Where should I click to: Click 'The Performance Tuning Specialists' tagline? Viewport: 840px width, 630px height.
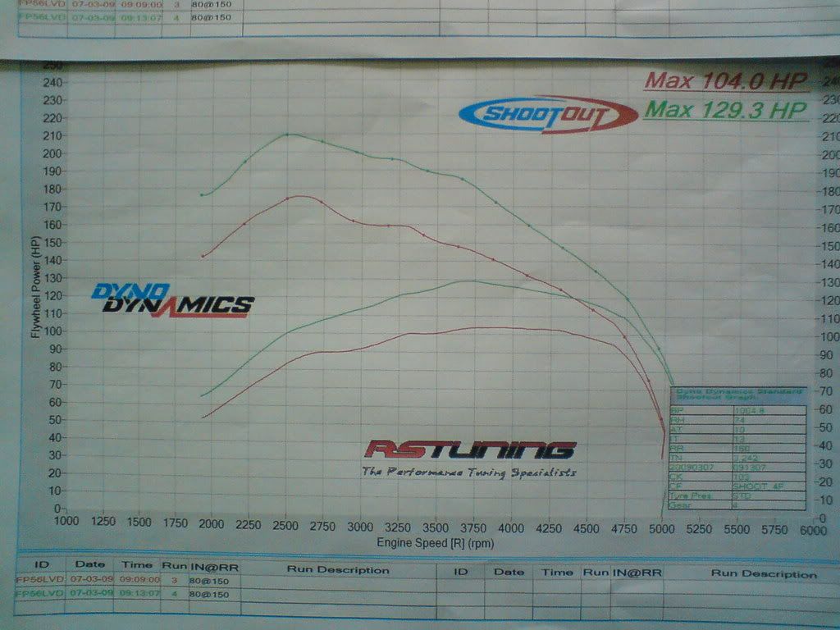[469, 472]
